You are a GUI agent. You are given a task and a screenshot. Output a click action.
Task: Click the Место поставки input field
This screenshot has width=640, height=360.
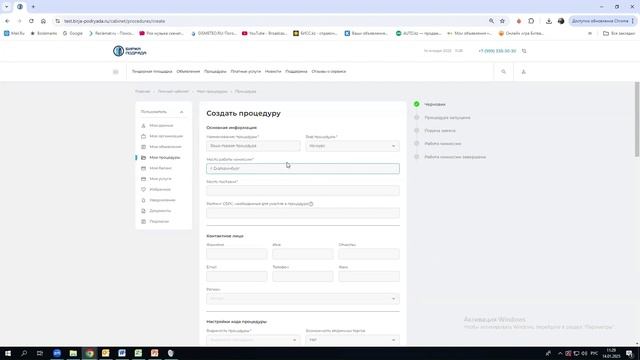[303, 191]
